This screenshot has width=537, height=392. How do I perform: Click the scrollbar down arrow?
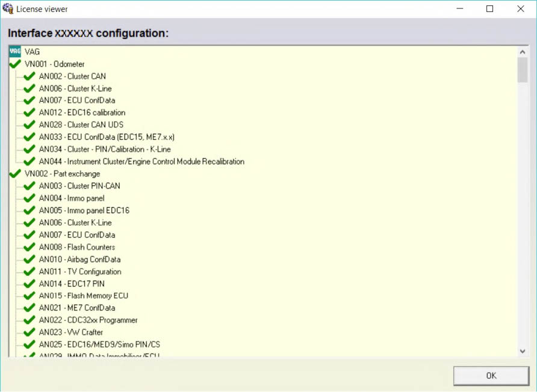pyautogui.click(x=522, y=351)
